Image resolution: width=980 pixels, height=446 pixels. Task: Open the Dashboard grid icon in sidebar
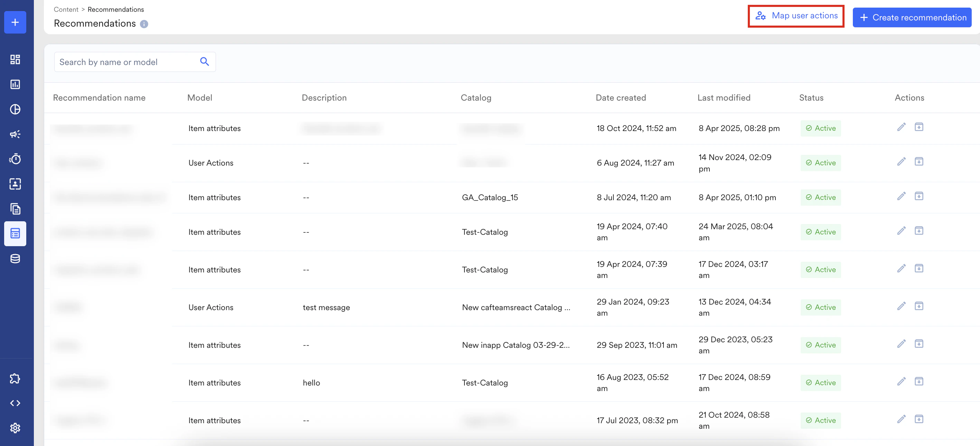click(15, 59)
